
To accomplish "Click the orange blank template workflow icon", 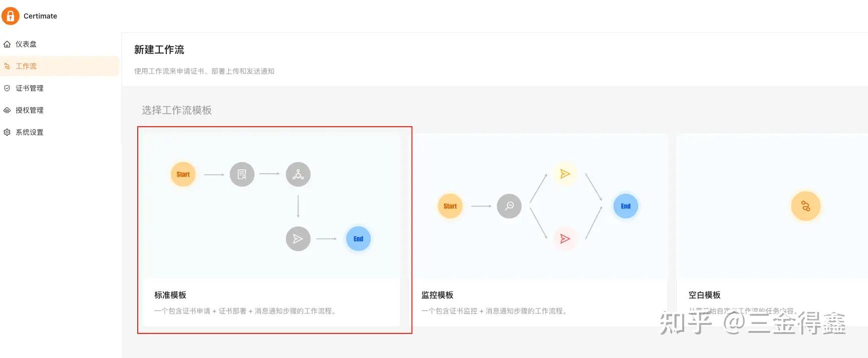I will click(805, 206).
